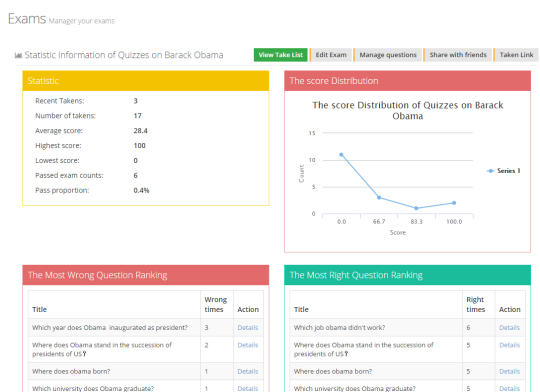Click the Wrong times column header
Screen dimensions: 540x392
tap(216, 305)
